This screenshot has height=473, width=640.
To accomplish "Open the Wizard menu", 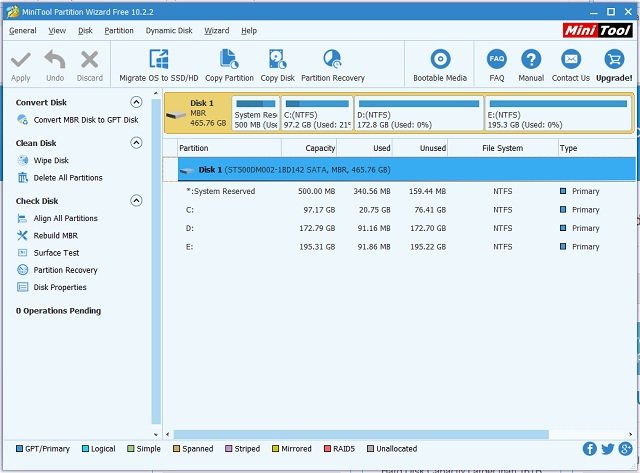I will (217, 31).
